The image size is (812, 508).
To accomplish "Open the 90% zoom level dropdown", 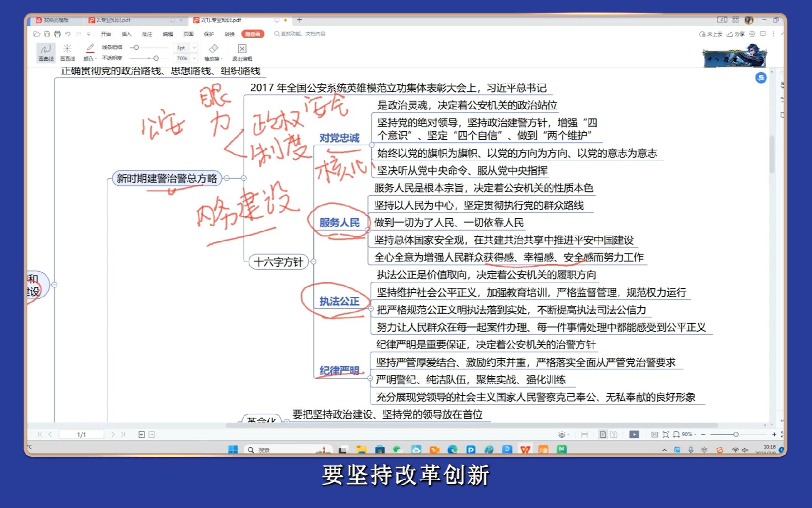I will click(689, 435).
